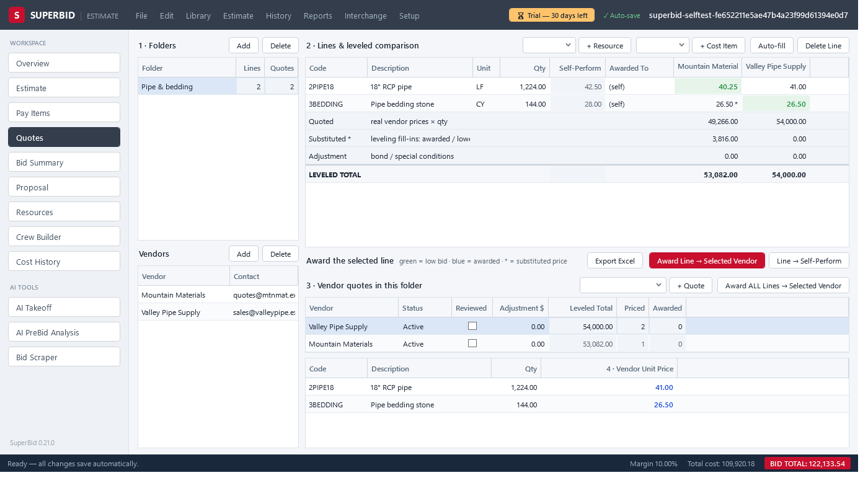Click Margin 10.00% in status bar
This screenshot has height=496, width=868.
point(653,464)
